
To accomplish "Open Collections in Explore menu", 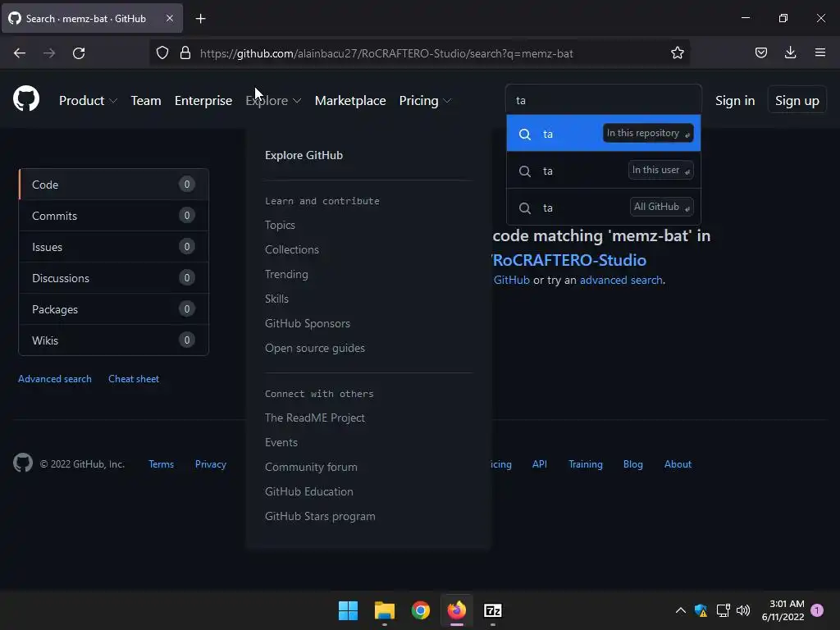I will pos(291,249).
